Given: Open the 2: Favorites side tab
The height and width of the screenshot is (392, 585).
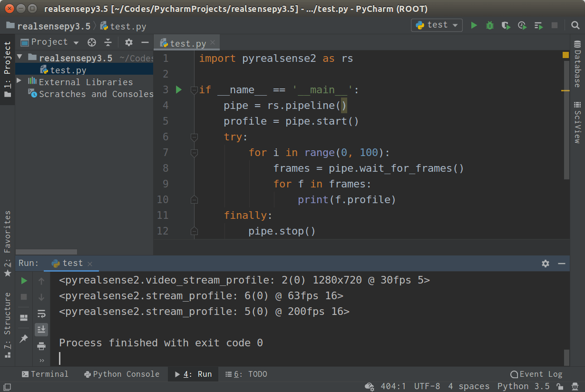Looking at the screenshot, I should click(x=7, y=244).
